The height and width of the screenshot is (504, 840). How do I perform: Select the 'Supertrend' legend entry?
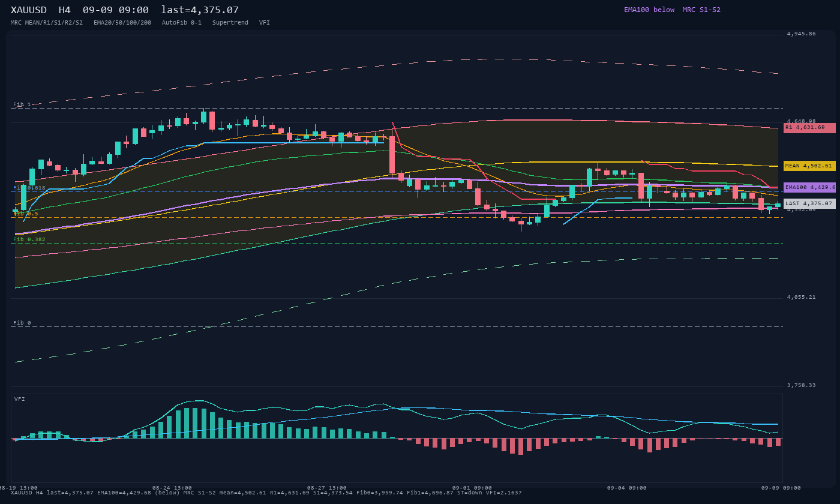tap(230, 23)
